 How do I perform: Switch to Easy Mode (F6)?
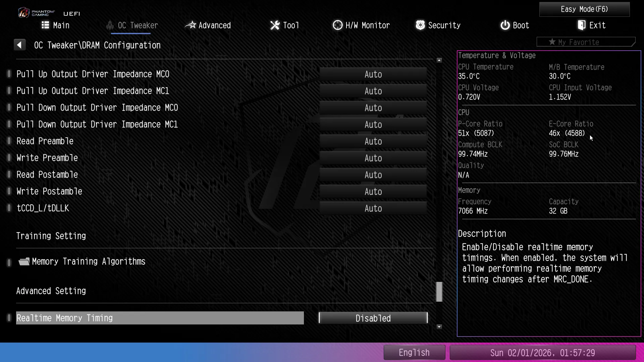(x=584, y=9)
